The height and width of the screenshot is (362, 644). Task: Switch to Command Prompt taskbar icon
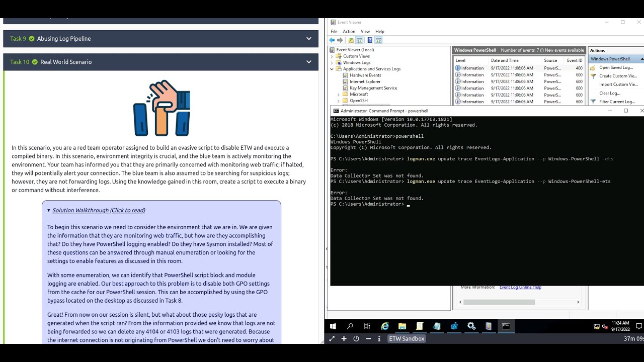(x=506, y=326)
